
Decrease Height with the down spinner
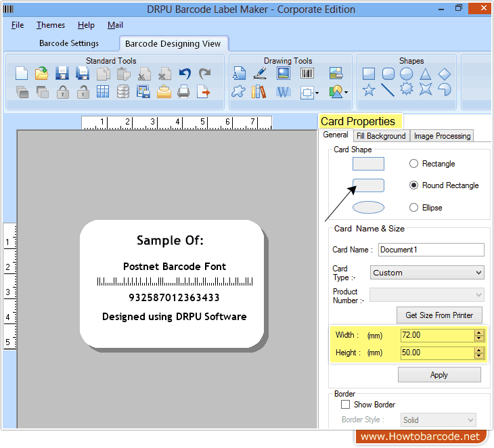click(479, 355)
